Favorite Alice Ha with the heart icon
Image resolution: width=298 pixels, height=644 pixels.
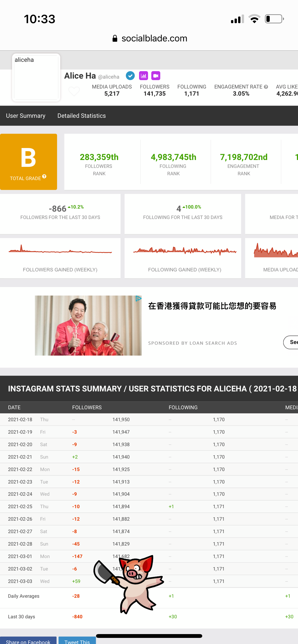point(74,91)
